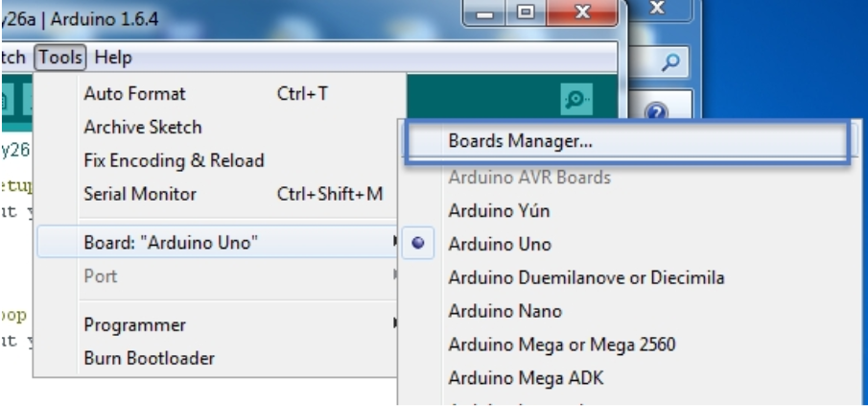Click the search magnifier in background window
This screenshot has width=868, height=406.
point(670,63)
